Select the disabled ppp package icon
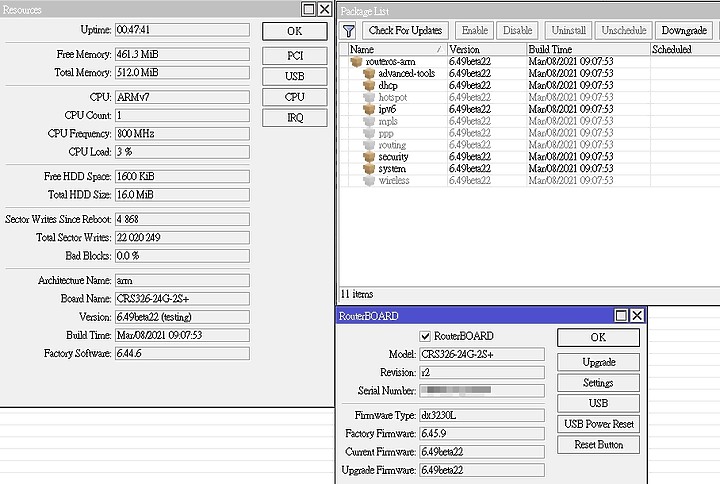 pos(369,133)
